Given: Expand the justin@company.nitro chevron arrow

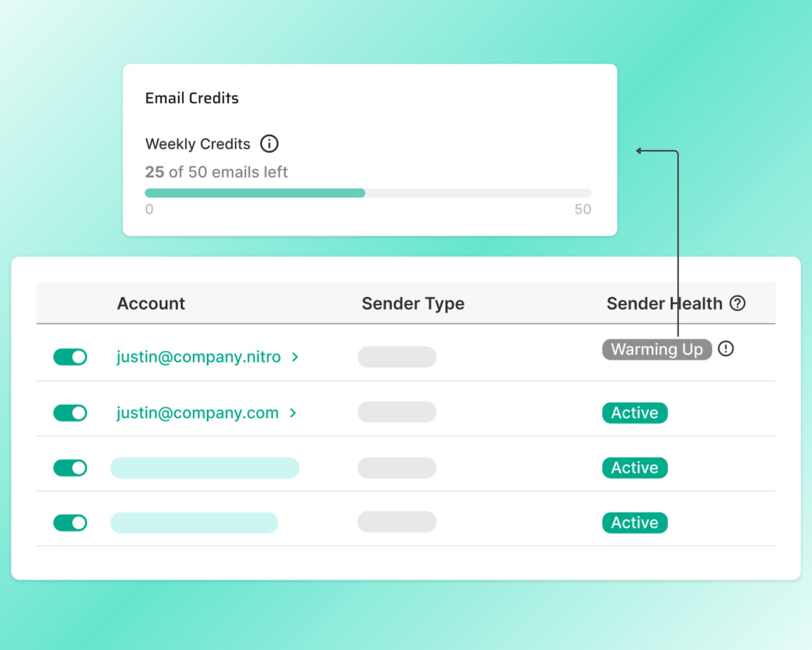Looking at the screenshot, I should click(295, 357).
